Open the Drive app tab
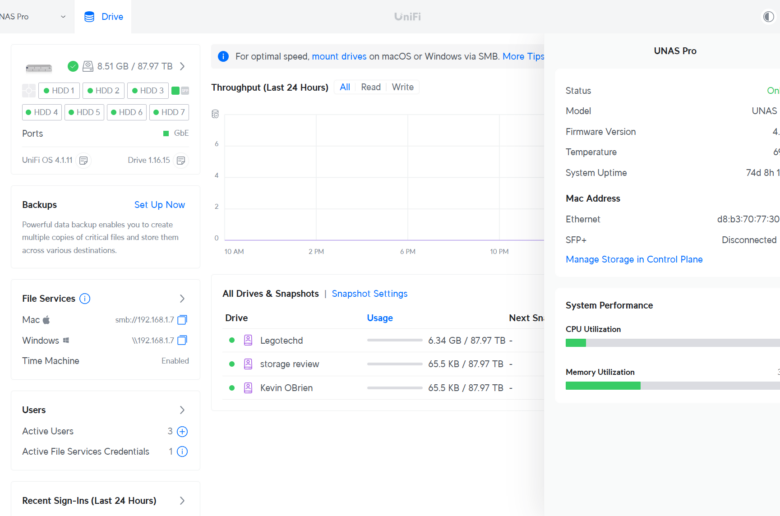The height and width of the screenshot is (516, 780). [103, 16]
